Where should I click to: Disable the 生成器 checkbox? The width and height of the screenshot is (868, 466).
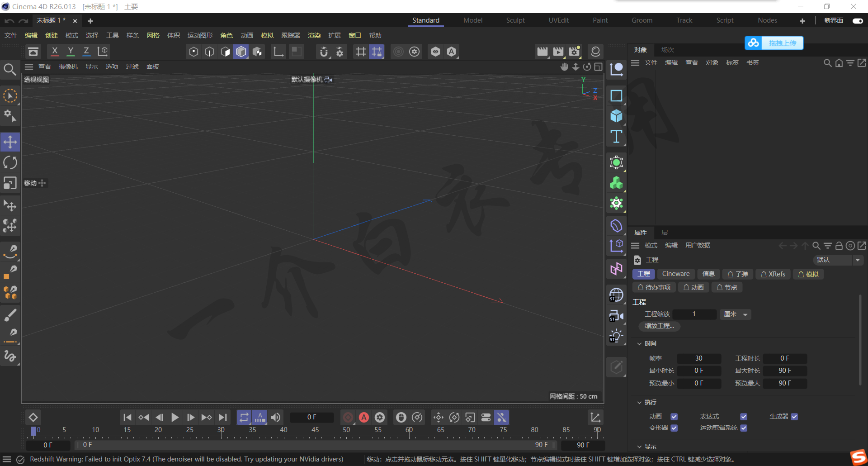[794, 417]
